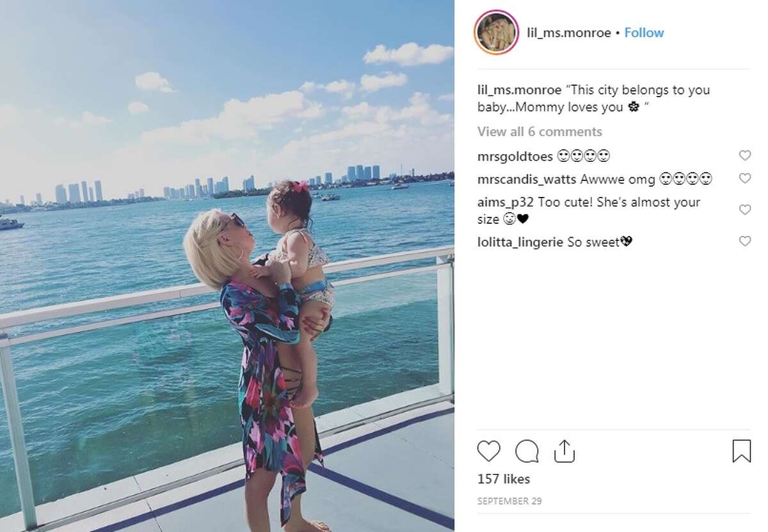768x532 pixels.
Task: Like the aims_p32 comment heart
Action: click(744, 210)
